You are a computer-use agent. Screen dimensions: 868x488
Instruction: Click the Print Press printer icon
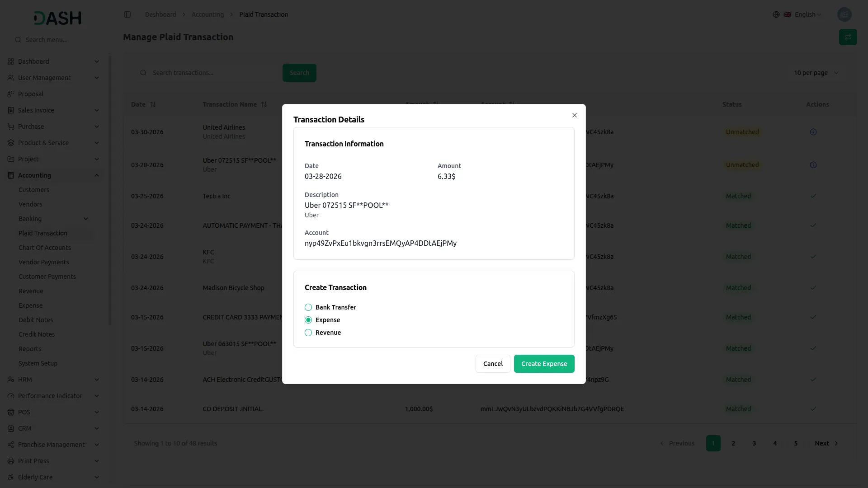pos(11,461)
